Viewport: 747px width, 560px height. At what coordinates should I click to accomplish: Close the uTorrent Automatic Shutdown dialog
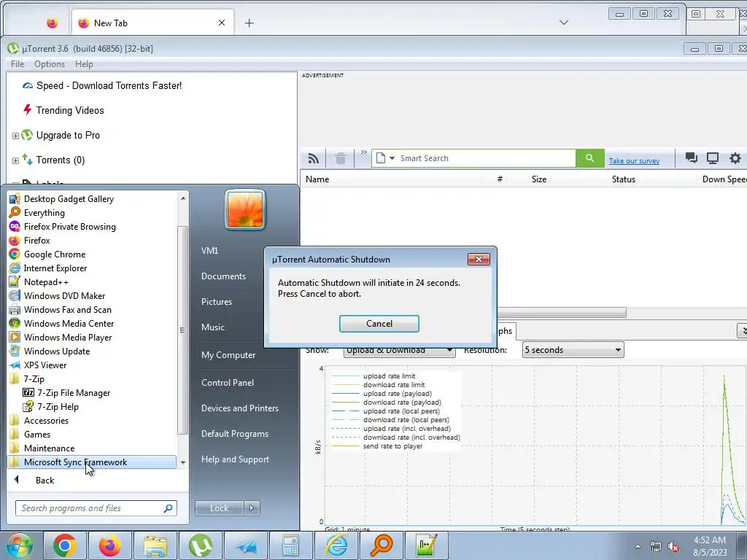point(479,259)
